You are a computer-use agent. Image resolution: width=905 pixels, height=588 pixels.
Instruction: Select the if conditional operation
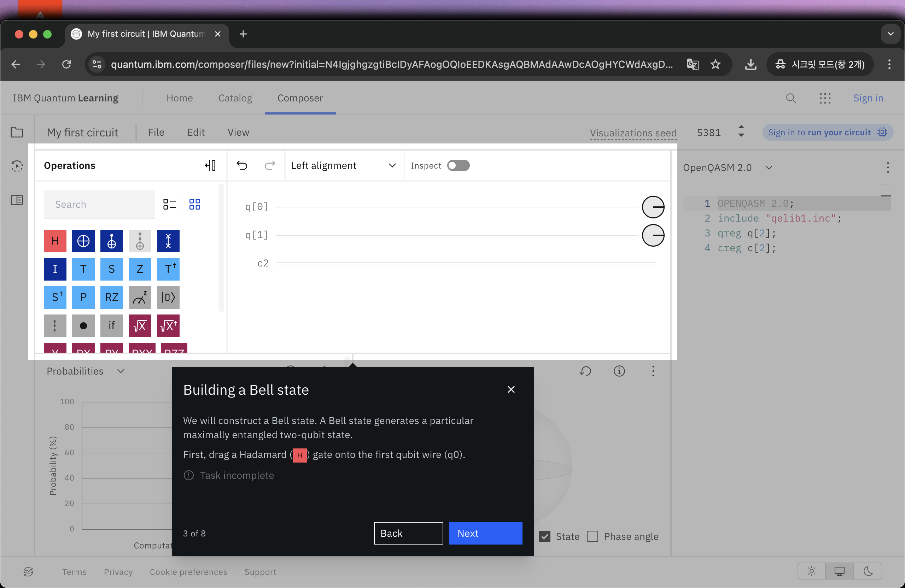[111, 326]
